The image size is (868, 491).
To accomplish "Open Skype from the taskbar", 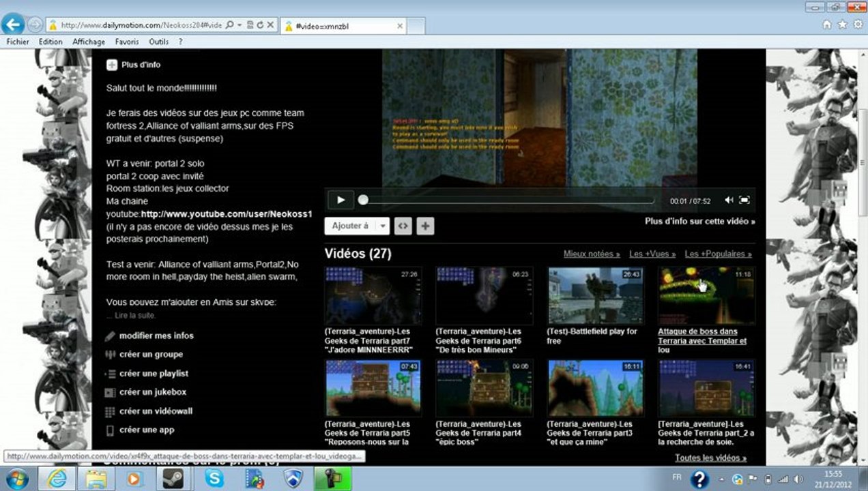I will click(x=214, y=479).
